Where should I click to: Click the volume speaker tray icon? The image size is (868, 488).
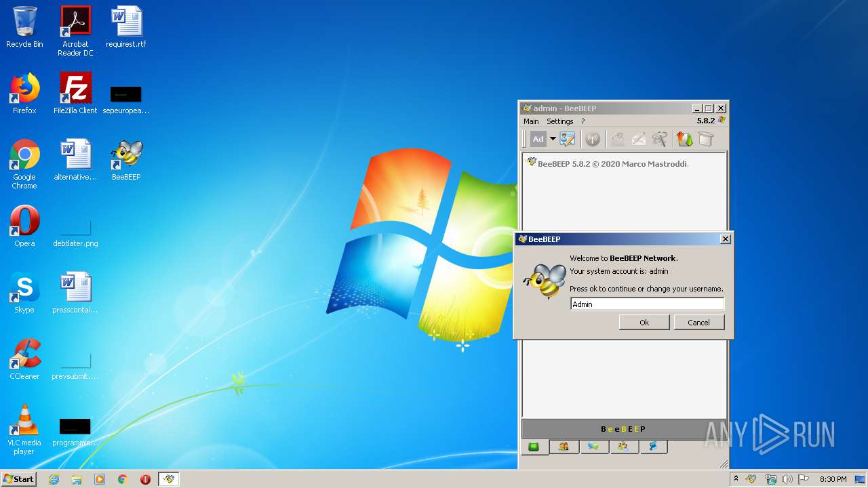pos(787,479)
